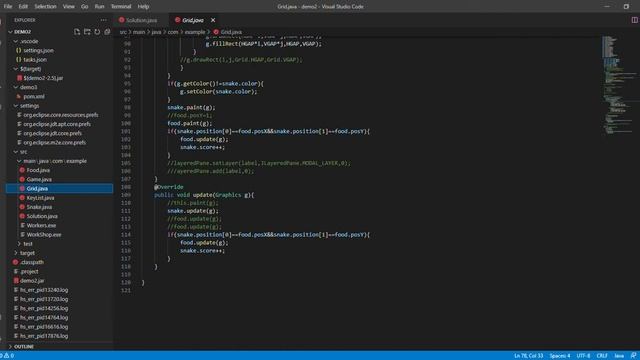Image resolution: width=640 pixels, height=360 pixels.
Task: Click Java language mode in status bar
Action: point(619,356)
